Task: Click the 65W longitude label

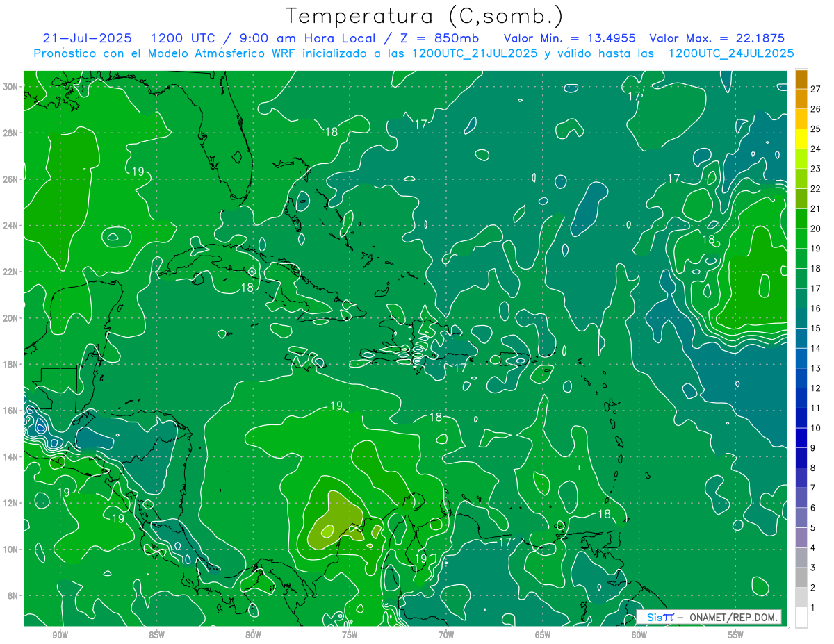Action: point(543,636)
